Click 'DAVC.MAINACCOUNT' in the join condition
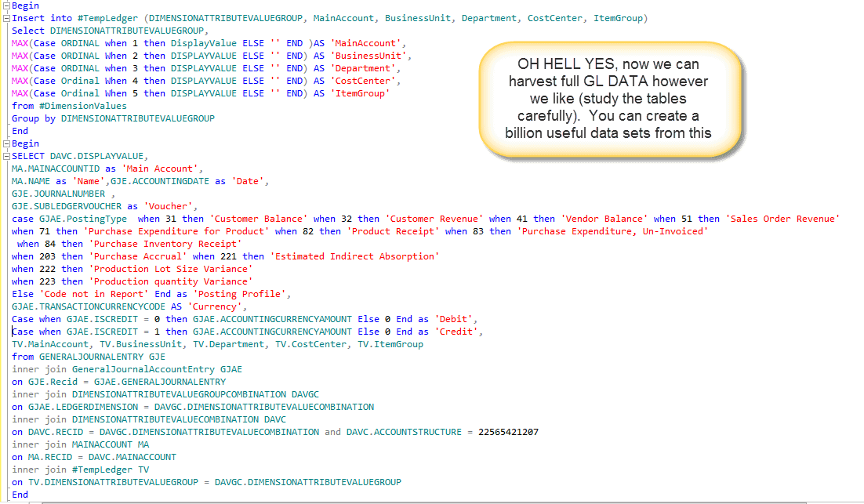The image size is (864, 504). click(133, 457)
